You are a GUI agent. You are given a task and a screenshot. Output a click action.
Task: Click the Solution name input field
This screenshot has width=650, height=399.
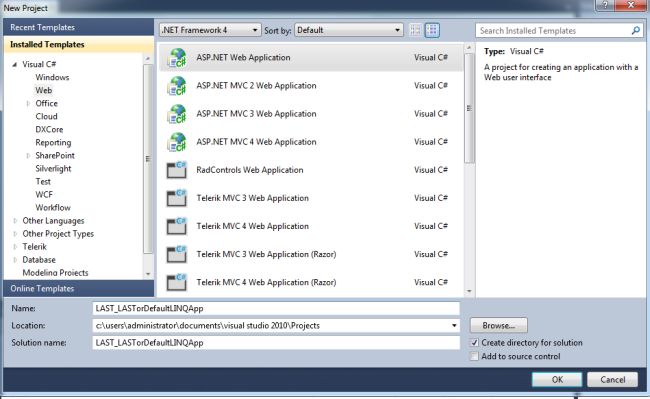[276, 343]
